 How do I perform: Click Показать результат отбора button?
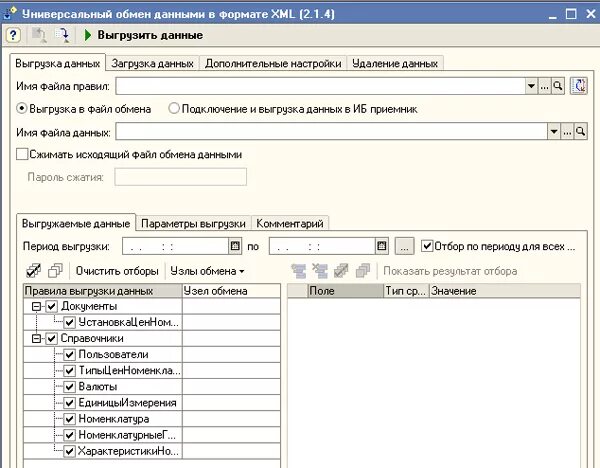pos(450,271)
